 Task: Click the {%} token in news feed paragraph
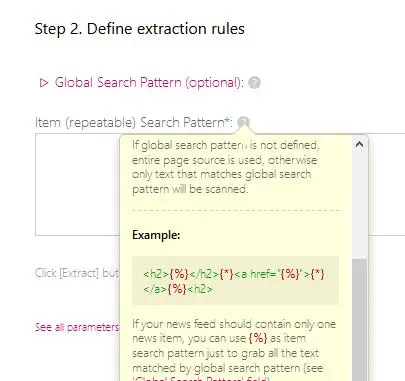(258, 338)
